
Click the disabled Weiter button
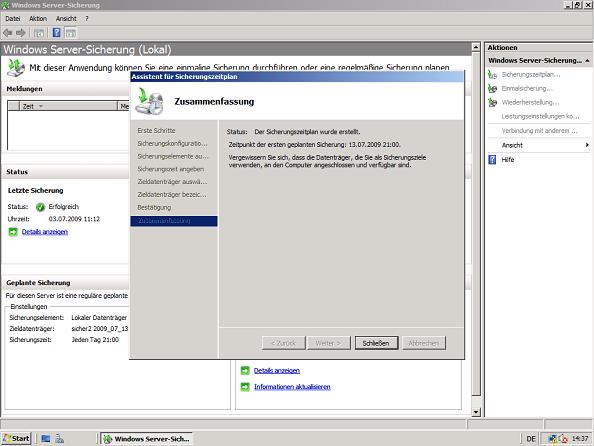click(329, 343)
